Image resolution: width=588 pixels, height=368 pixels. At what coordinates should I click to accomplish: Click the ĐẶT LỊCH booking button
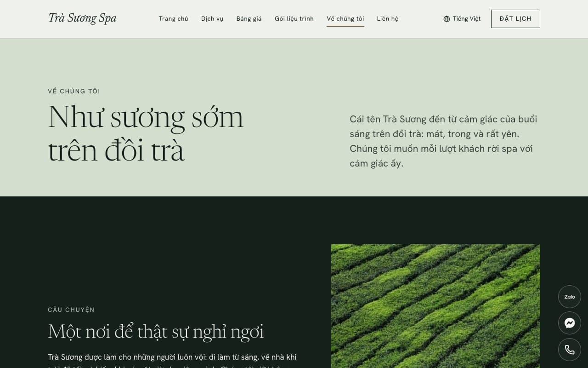515,19
